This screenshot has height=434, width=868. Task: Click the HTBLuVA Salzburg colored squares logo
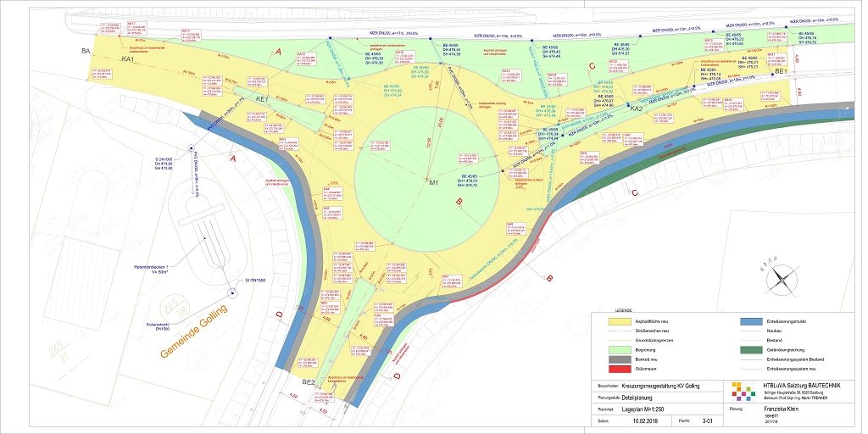coord(741,392)
